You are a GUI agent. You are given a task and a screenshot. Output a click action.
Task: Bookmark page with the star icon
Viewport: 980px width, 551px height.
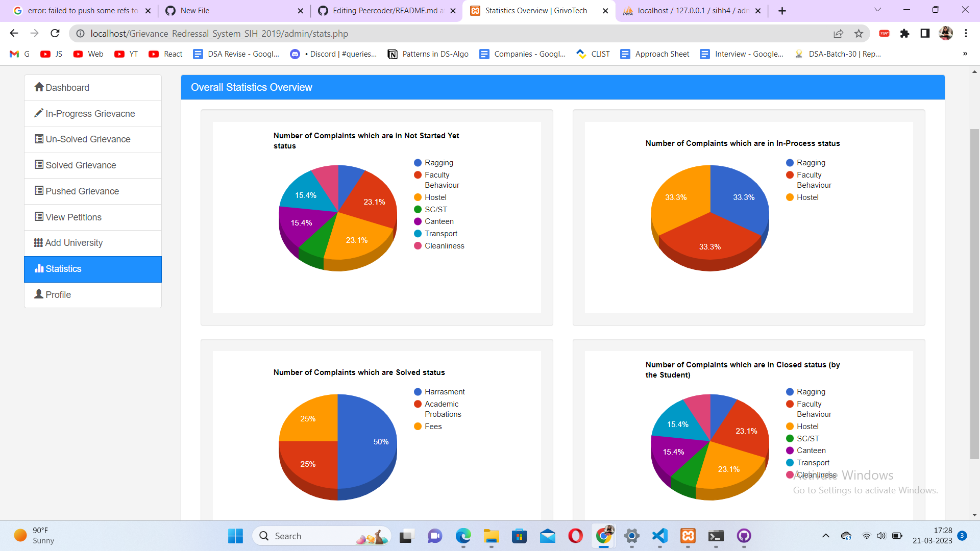pos(859,34)
